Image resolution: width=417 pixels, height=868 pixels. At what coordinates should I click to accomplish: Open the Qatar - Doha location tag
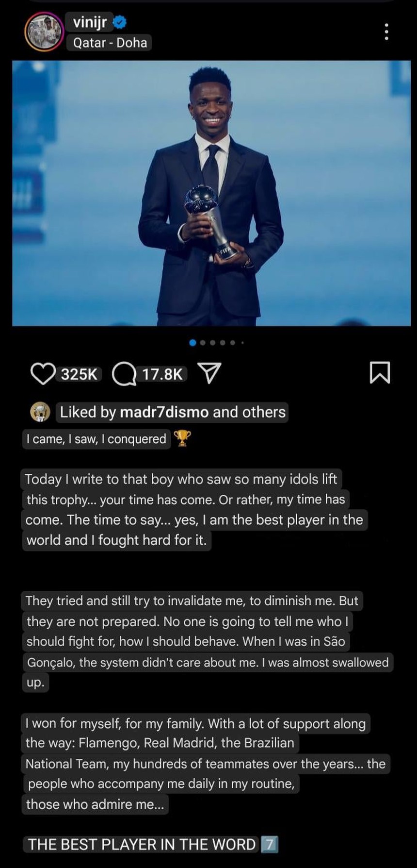coord(110,43)
